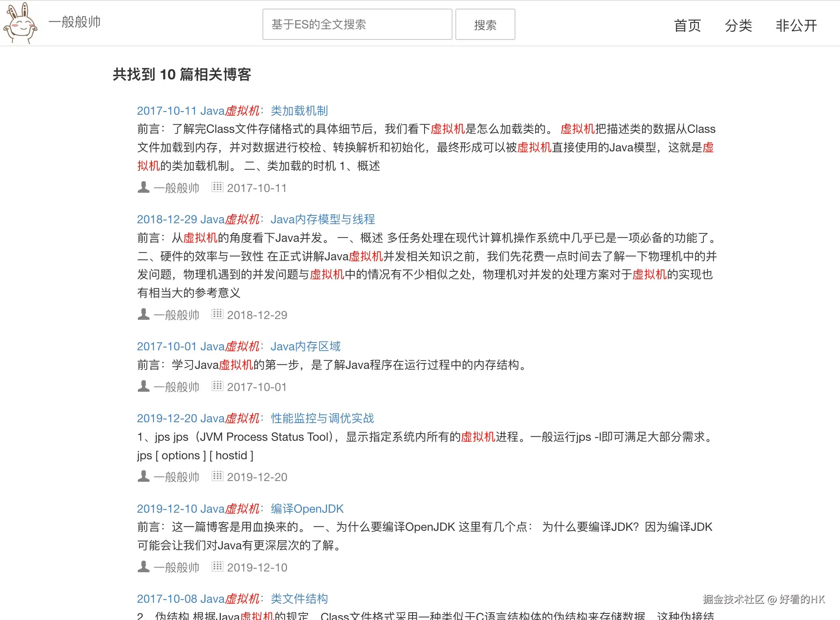Click the calendar icon beside 2017-10-01

218,386
